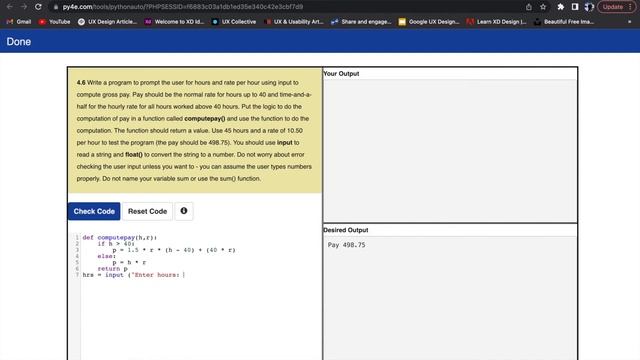
Task: Click the bold 'float()' in instructions
Action: [134, 155]
